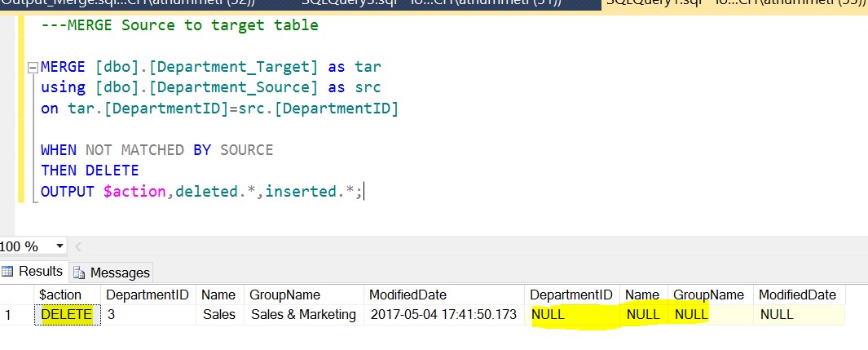Click the 2017-05-04 17:41:50.173 date cell

pos(444,315)
